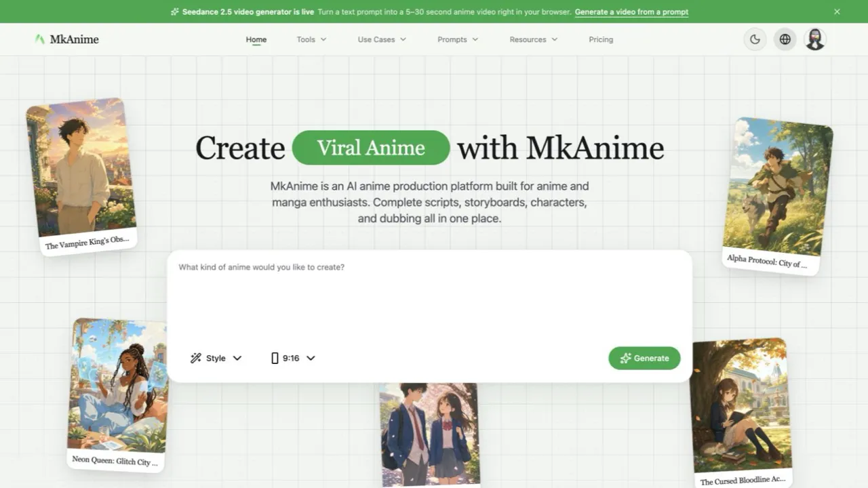The height and width of the screenshot is (488, 868).
Task: Open The Vampire King's Obs... card
Action: [x=81, y=176]
